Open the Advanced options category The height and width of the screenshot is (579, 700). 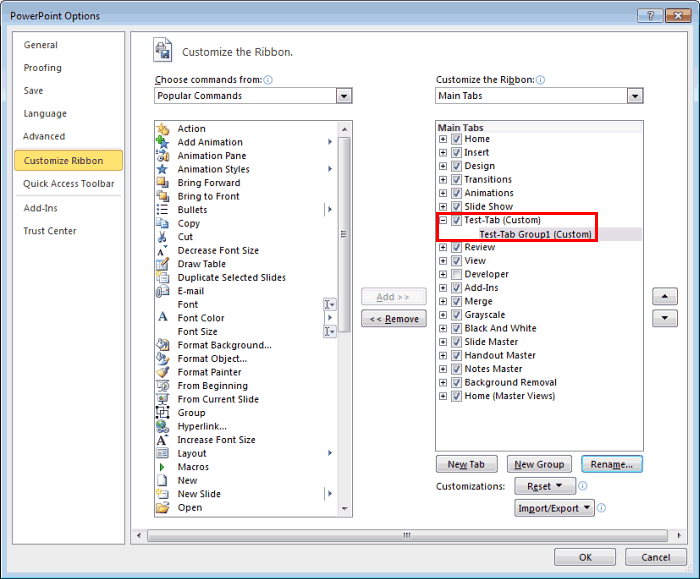coord(44,136)
